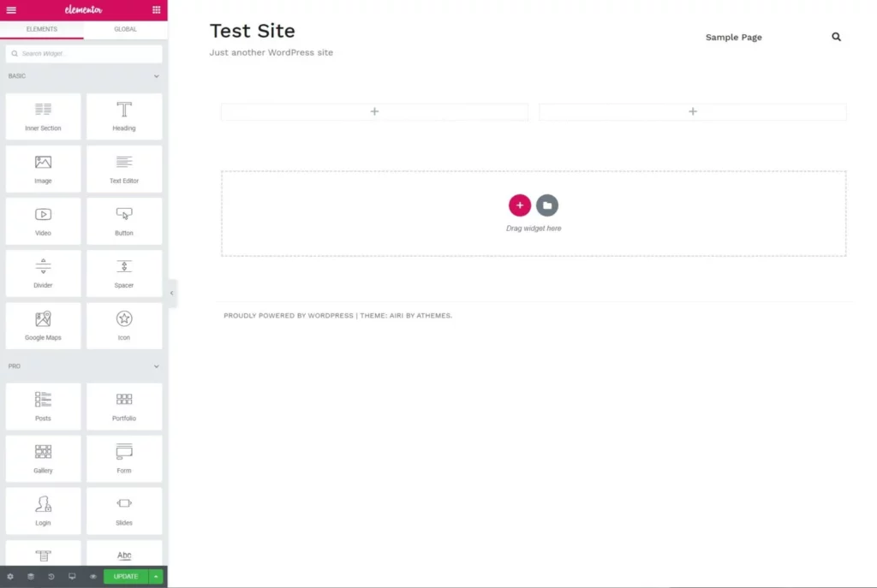Open the widgets grid icon in header
The image size is (877, 588).
[x=156, y=10]
